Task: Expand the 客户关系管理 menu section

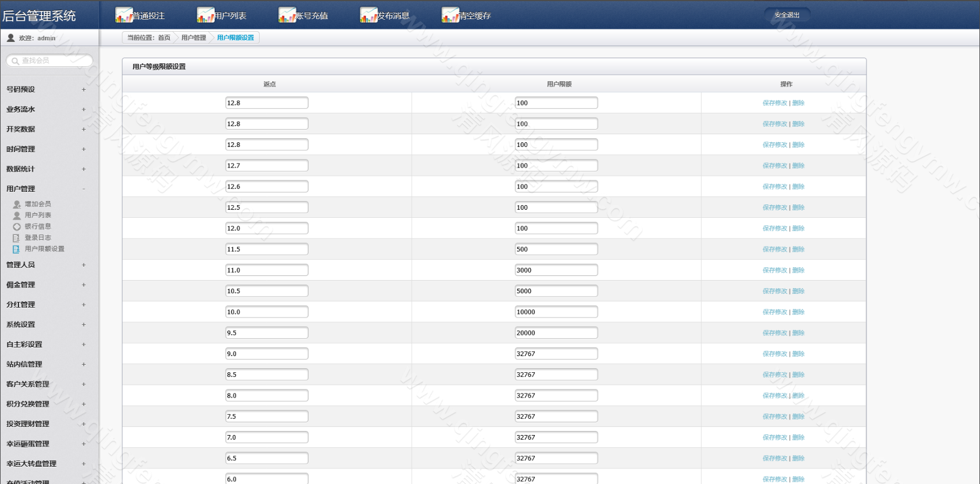Action: 83,384
